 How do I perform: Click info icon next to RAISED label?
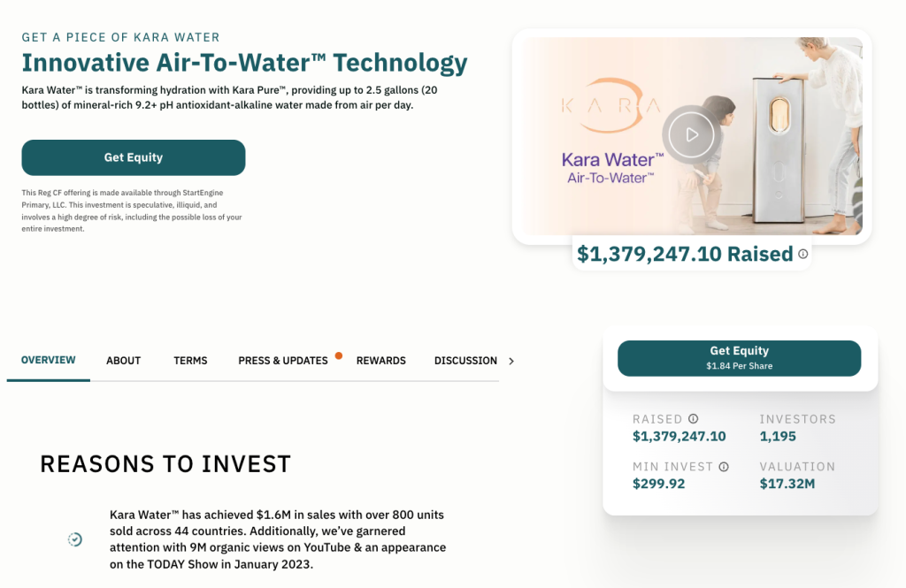pyautogui.click(x=694, y=419)
